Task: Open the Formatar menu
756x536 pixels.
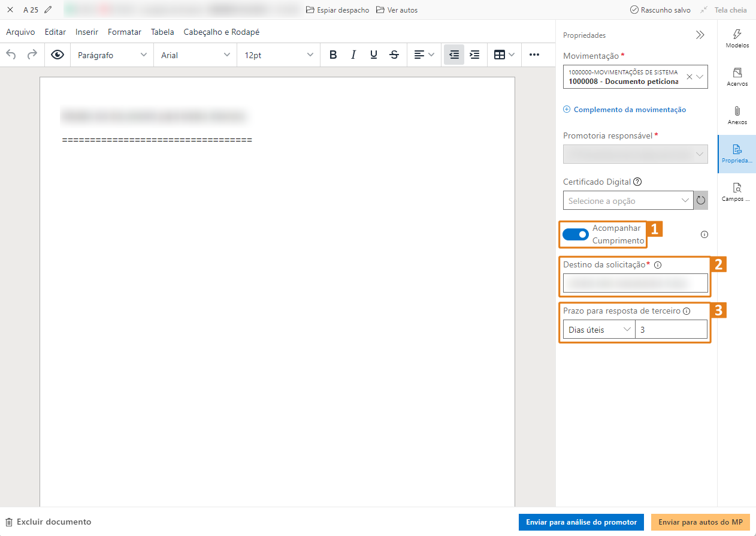Action: 125,32
